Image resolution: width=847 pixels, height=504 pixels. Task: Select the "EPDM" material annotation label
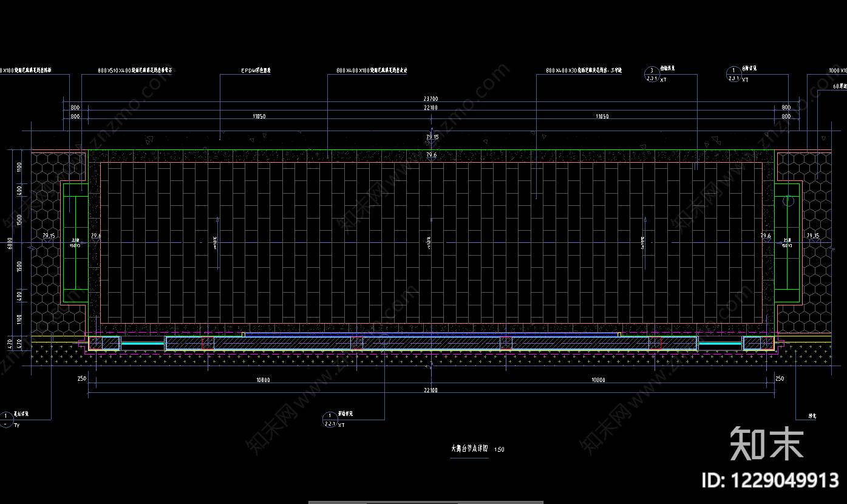[256, 71]
